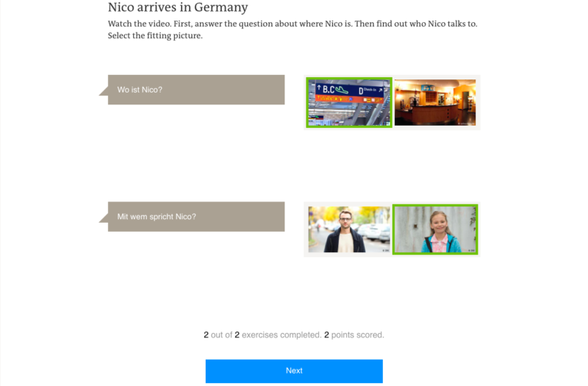Viewport: 588px width, 386px height.
Task: Click the speech pointer of 'Mit wem spricht Nico?' bubble
Action: point(104,218)
